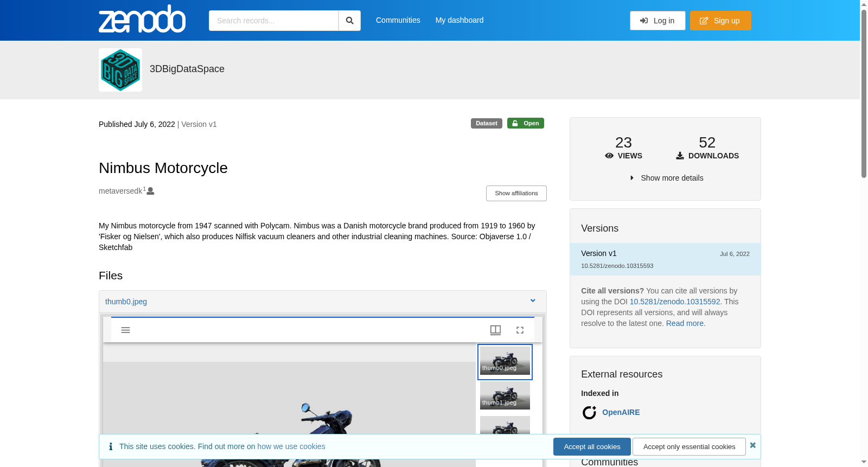Open the previewer hamburger menu
Image resolution: width=868 pixels, height=467 pixels.
click(125, 330)
